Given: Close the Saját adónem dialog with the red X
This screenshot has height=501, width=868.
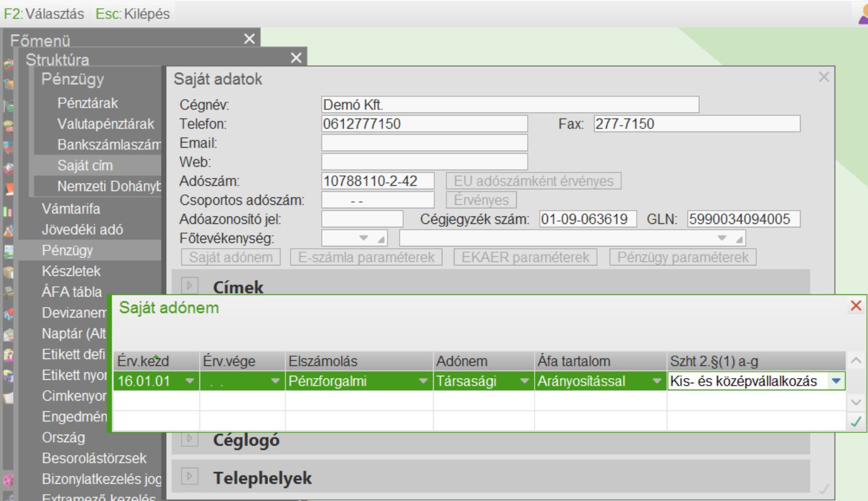Looking at the screenshot, I should tap(856, 306).
